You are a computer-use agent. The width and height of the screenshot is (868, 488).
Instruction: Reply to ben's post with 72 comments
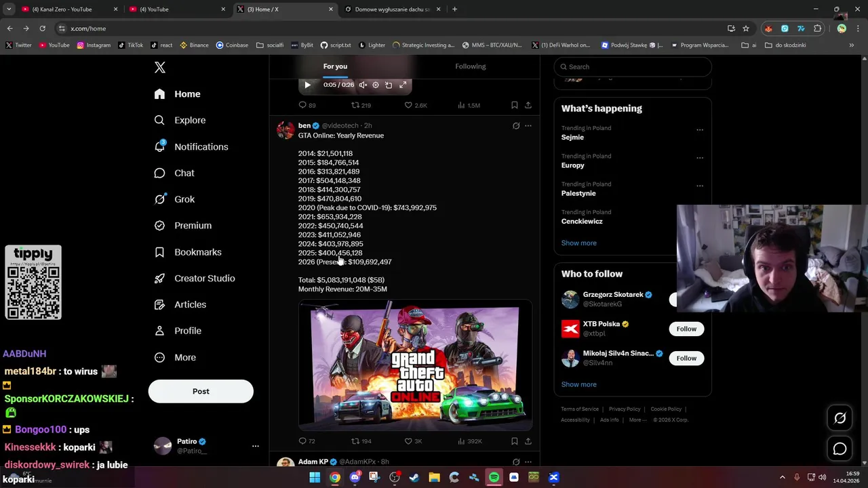pos(307,441)
